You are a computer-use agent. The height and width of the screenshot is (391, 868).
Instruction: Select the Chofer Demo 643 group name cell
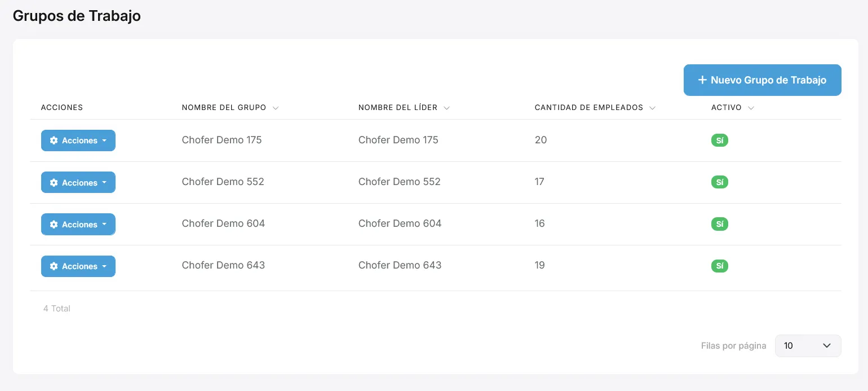pyautogui.click(x=223, y=265)
